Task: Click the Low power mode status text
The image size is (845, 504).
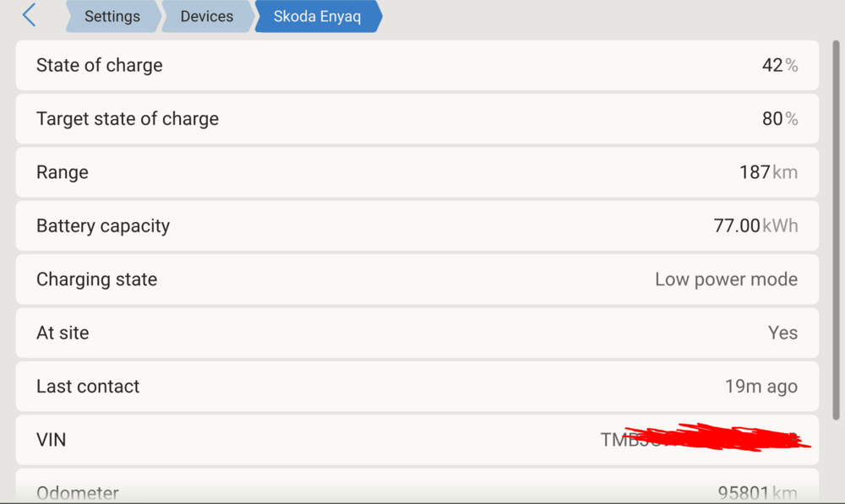Action: [726, 279]
